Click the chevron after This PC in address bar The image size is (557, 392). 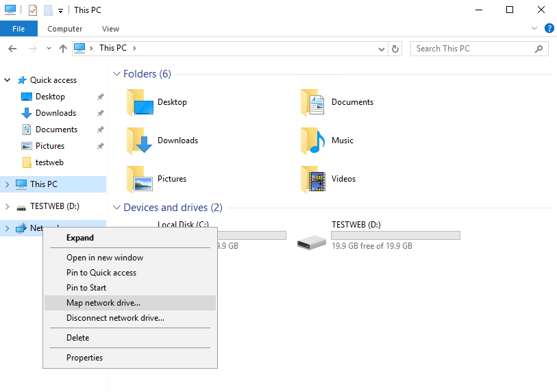tap(134, 49)
